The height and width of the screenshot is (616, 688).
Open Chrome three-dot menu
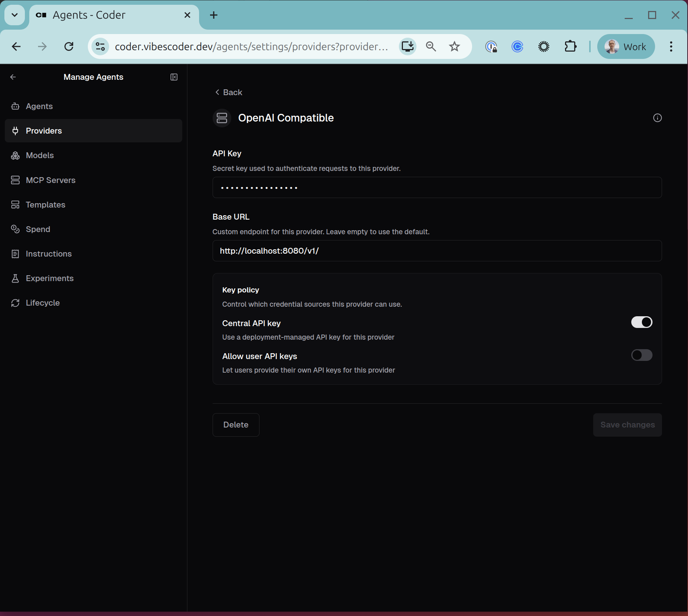(671, 46)
